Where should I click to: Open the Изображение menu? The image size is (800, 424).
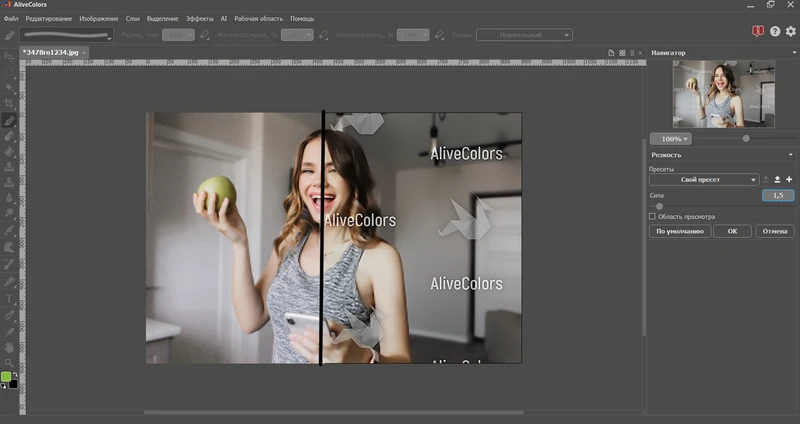98,18
